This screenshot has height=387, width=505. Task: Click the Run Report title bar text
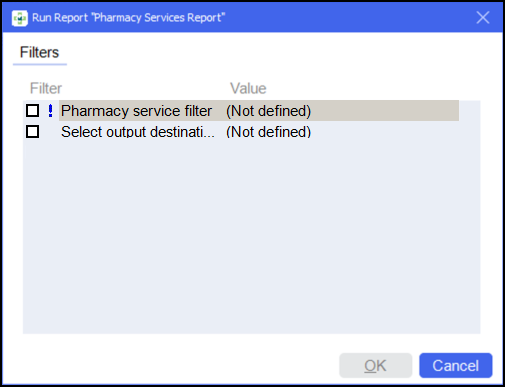(128, 18)
